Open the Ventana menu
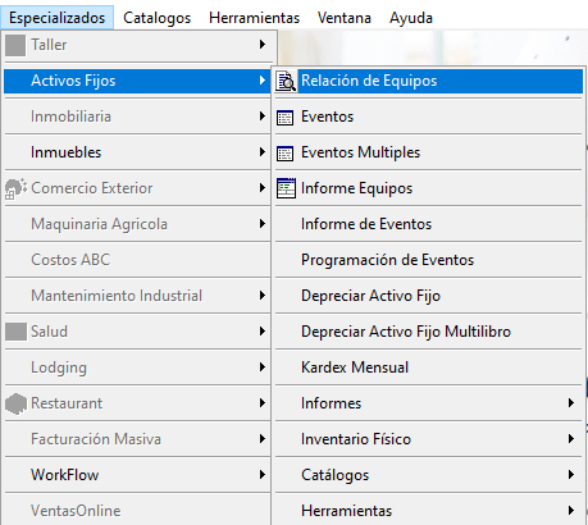The image size is (588, 525). pyautogui.click(x=344, y=18)
